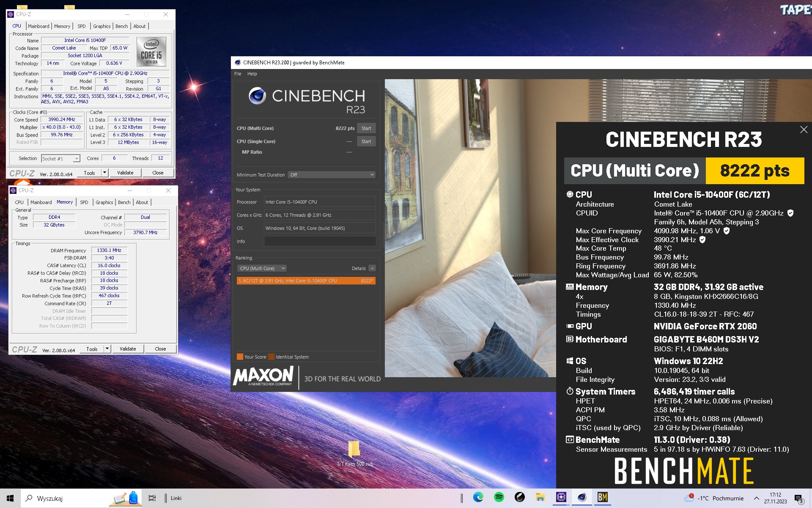Start the CPU Multi Core test
Image resolution: width=812 pixels, height=508 pixels.
pyautogui.click(x=366, y=128)
